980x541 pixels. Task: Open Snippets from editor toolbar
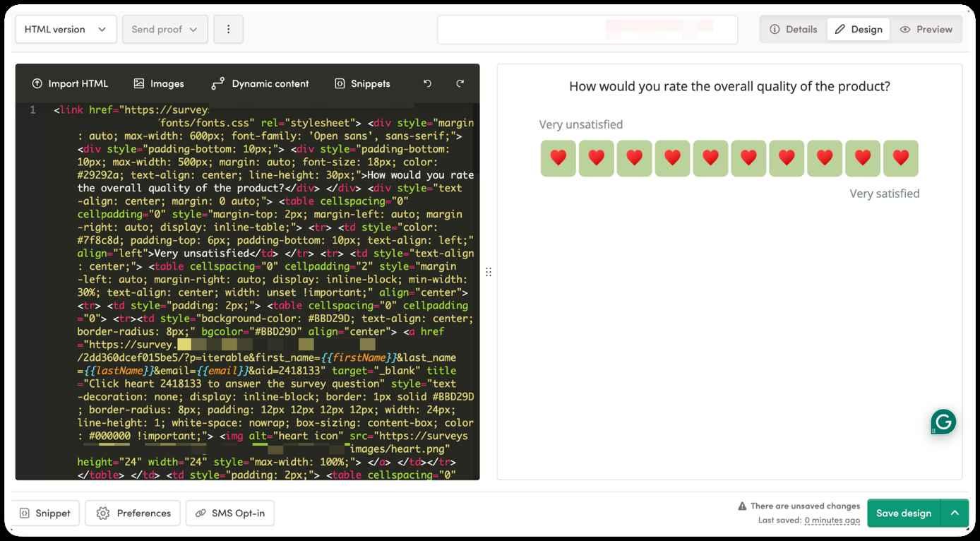362,83
